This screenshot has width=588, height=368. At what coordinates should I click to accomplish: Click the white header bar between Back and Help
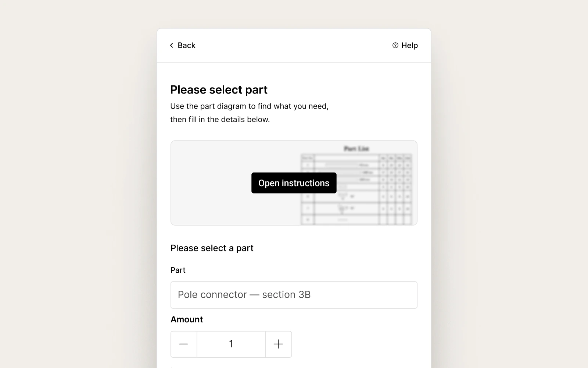294,45
